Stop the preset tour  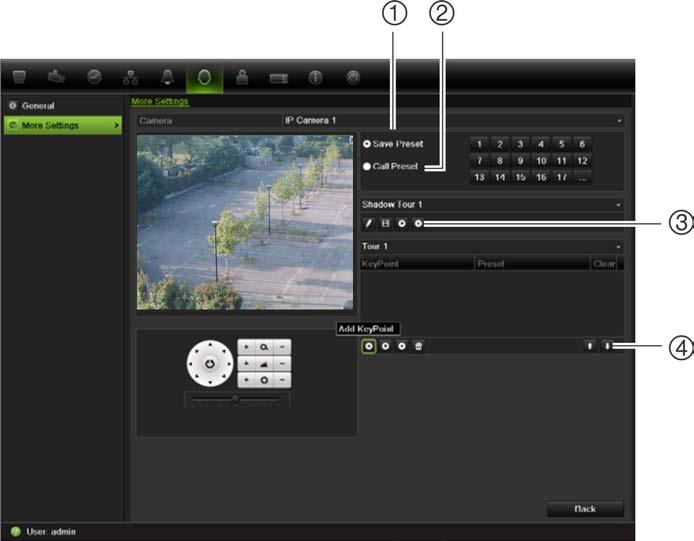(x=401, y=346)
